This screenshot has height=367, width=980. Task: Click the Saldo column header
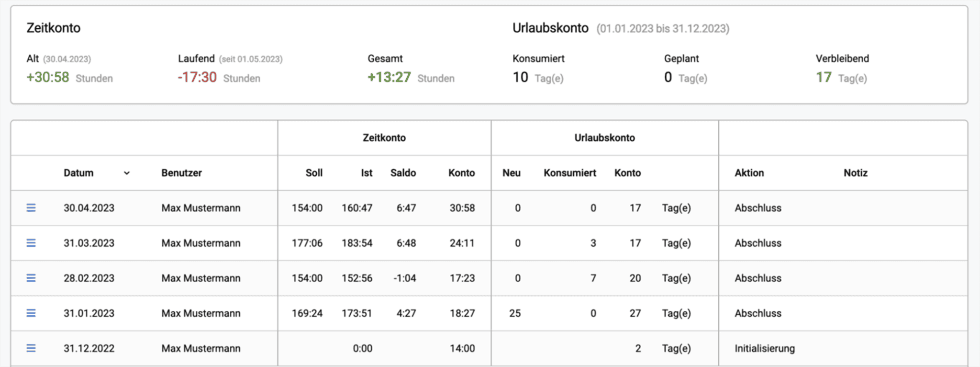[403, 173]
